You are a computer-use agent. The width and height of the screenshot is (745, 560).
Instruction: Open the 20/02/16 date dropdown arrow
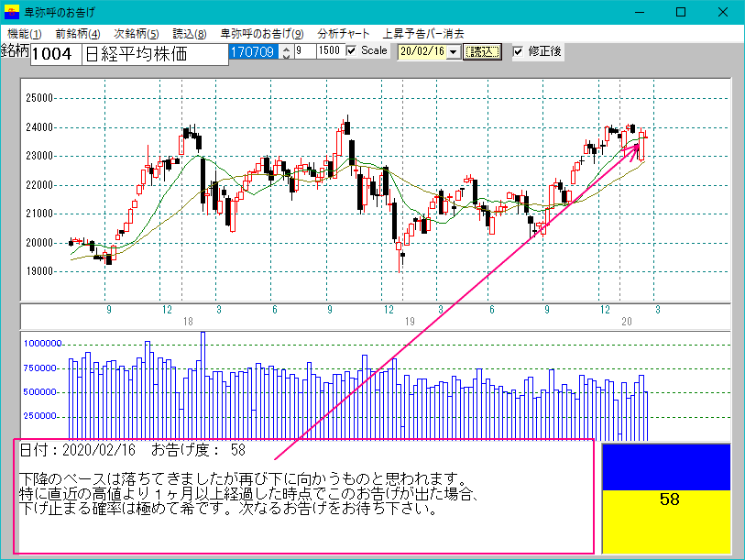point(454,51)
